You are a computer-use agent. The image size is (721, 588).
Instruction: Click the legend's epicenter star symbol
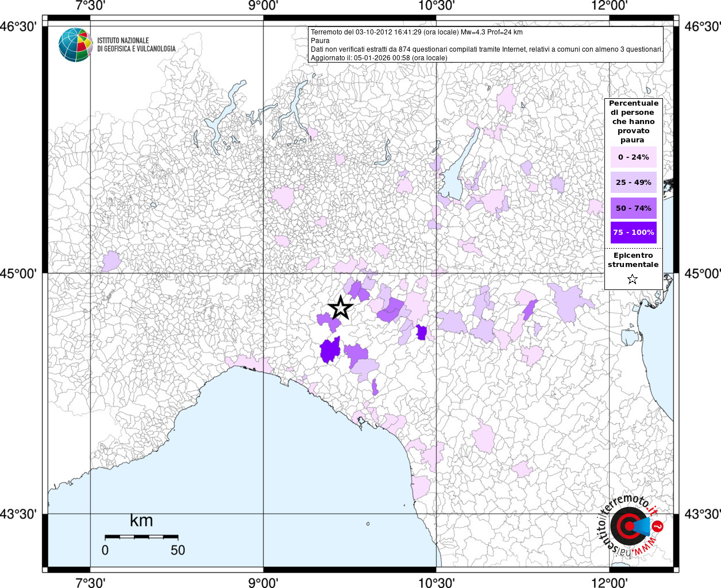coord(633,279)
